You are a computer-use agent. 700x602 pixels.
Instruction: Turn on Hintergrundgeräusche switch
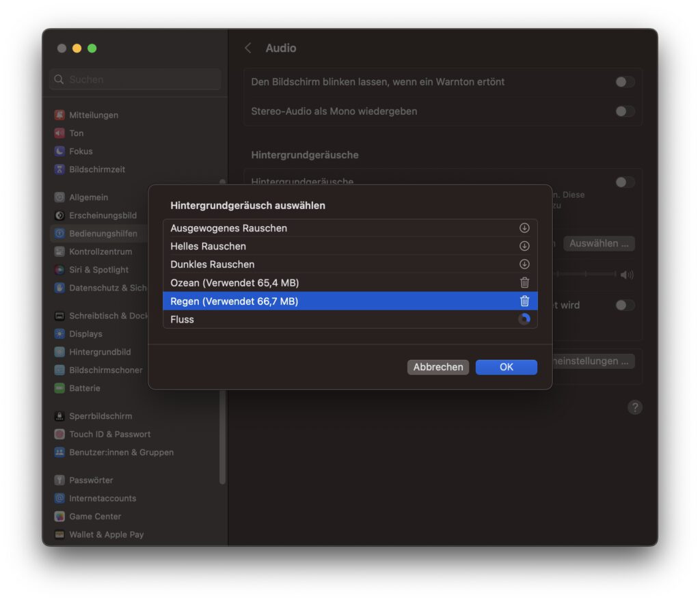(x=625, y=182)
